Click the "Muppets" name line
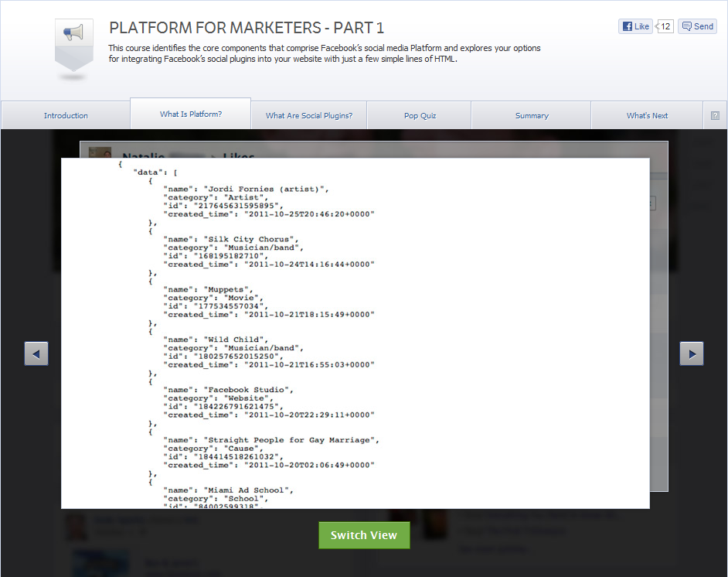The width and height of the screenshot is (728, 577). pos(208,289)
